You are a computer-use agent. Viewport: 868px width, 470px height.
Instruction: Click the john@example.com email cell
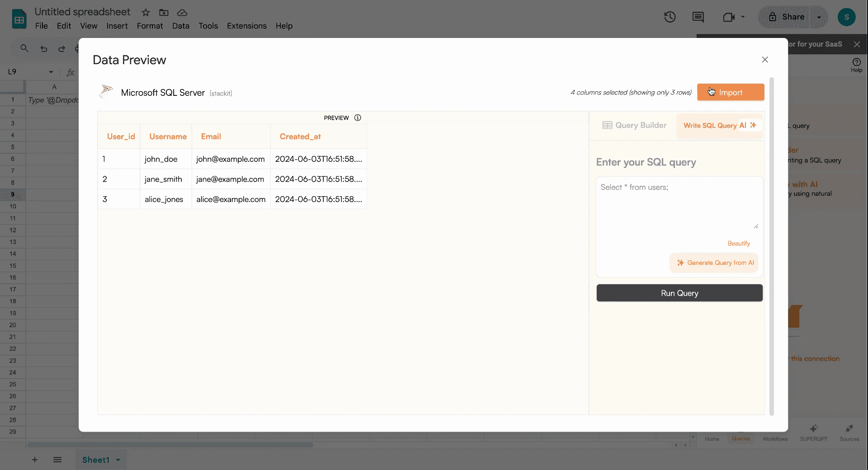pyautogui.click(x=231, y=159)
